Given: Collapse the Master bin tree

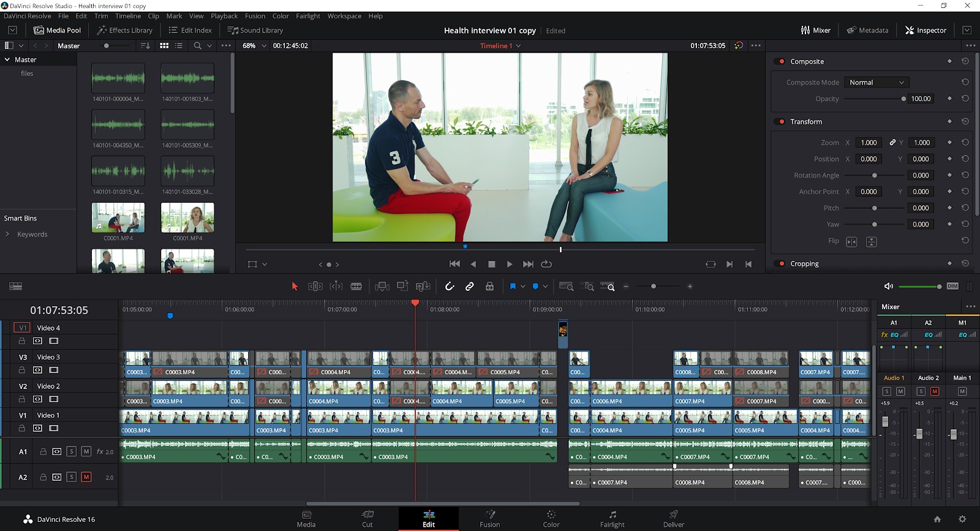Looking at the screenshot, I should click(x=7, y=59).
